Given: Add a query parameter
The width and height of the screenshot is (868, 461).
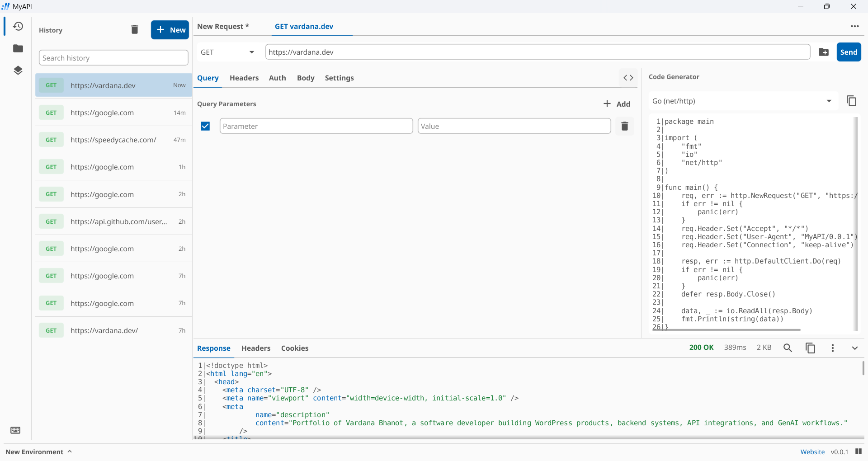Looking at the screenshot, I should click(x=617, y=104).
